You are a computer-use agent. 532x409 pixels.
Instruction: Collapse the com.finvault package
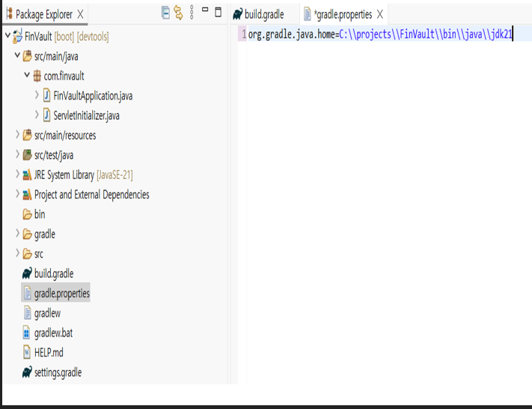tap(27, 75)
